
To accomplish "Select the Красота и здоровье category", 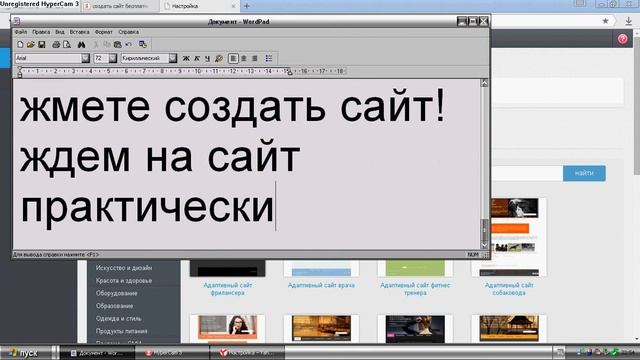I will tap(124, 280).
